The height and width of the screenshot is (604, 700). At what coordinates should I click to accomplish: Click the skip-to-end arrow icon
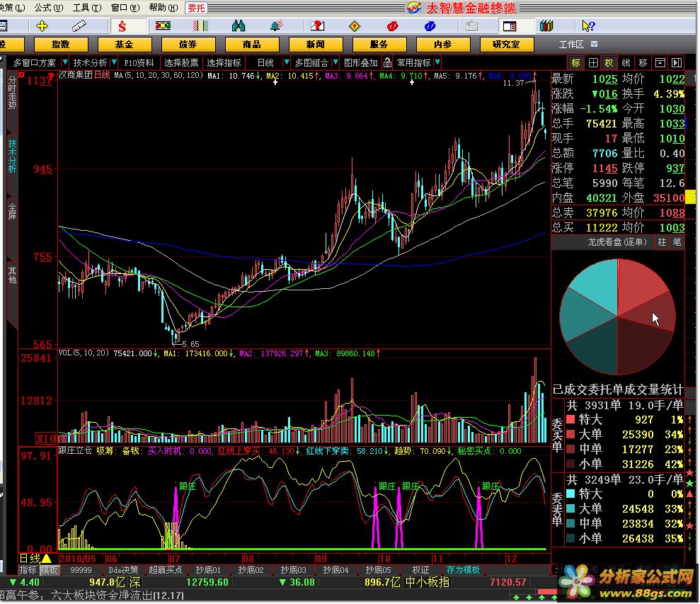click(x=677, y=62)
